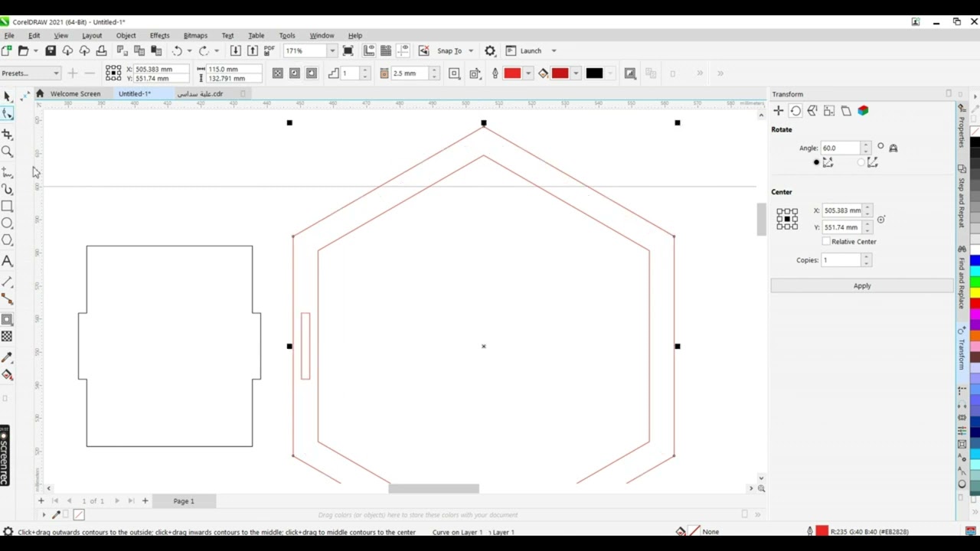Click the Apply button
The height and width of the screenshot is (551, 980).
pos(862,285)
